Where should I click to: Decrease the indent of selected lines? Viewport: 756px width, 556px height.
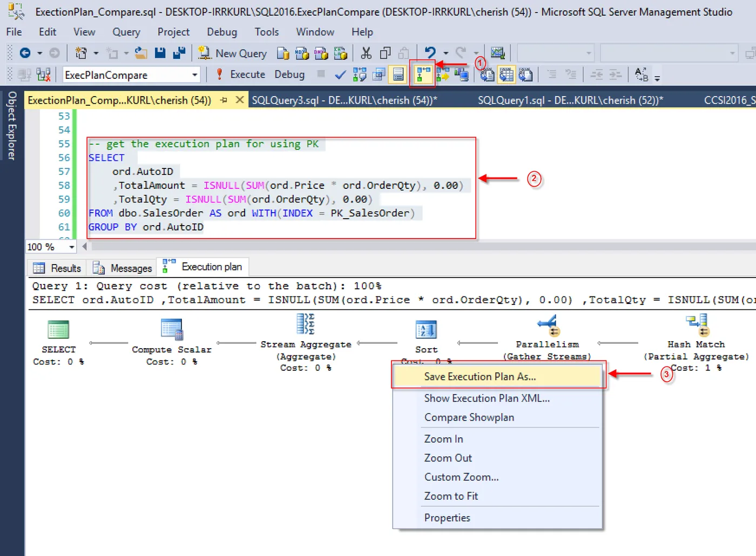click(x=596, y=74)
